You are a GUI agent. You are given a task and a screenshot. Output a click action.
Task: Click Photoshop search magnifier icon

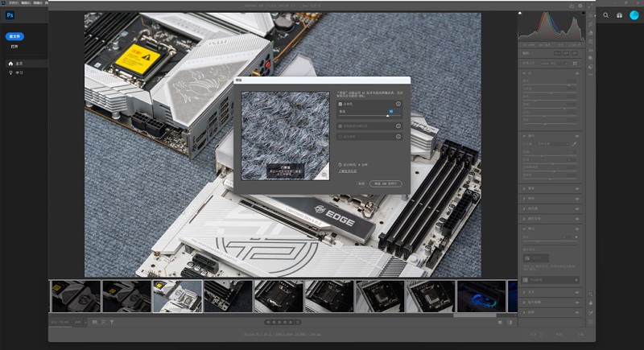(x=606, y=15)
